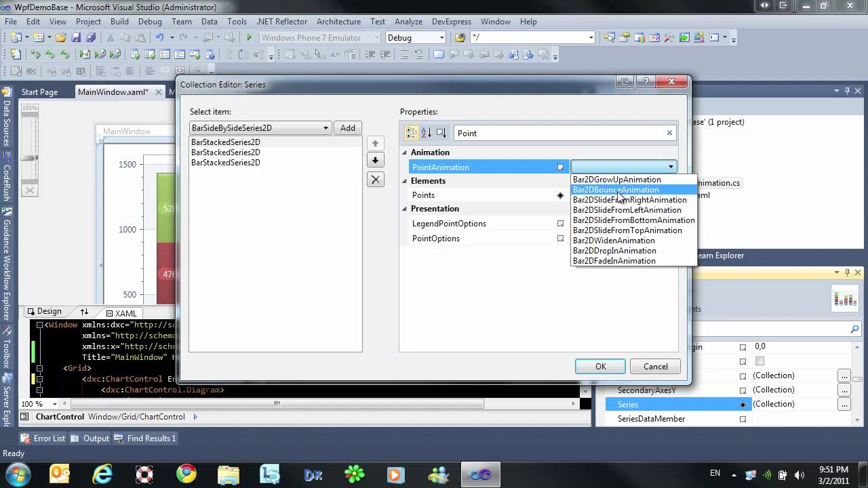Image resolution: width=868 pixels, height=488 pixels.
Task: Click the OK button
Action: 600,367
